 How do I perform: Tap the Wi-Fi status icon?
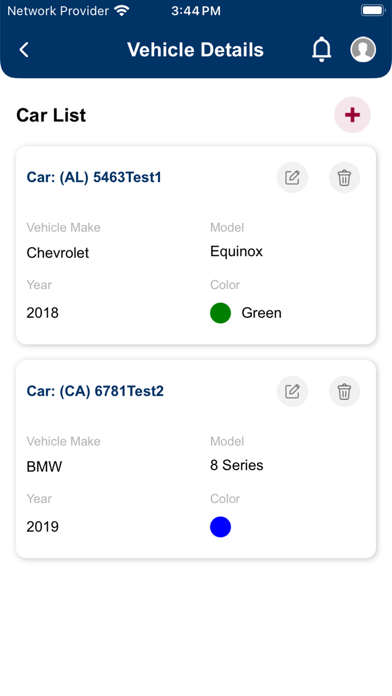(122, 11)
